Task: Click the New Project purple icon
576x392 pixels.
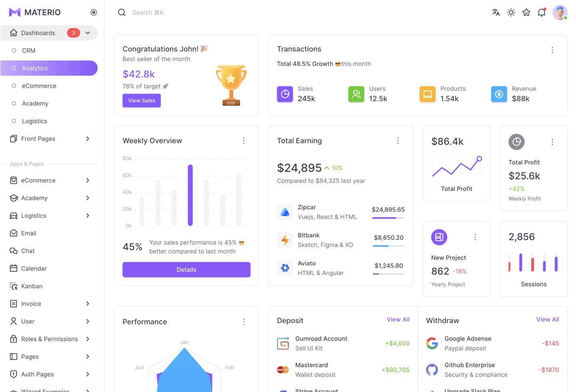Action: [439, 237]
